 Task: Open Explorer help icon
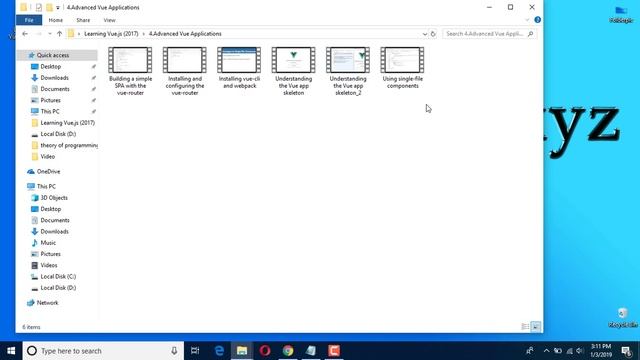pyautogui.click(x=538, y=20)
